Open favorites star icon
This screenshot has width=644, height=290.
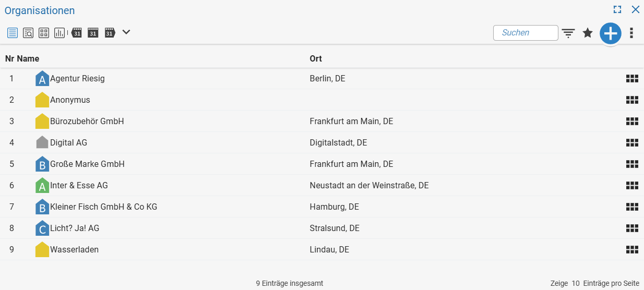click(x=588, y=33)
